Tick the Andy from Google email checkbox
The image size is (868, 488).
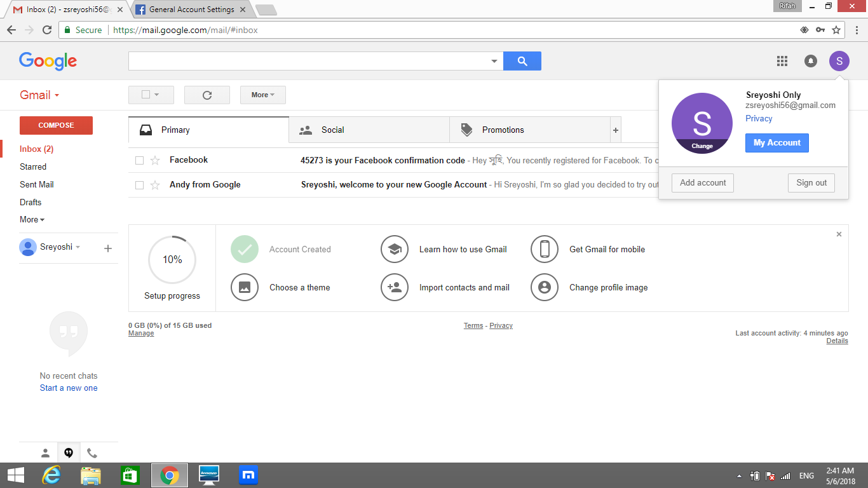coord(139,185)
